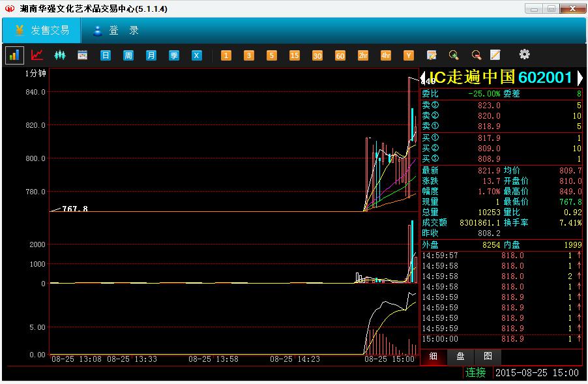Click buy price 买③ 808.9
Viewport: 588px width, 384px height.
pos(489,159)
